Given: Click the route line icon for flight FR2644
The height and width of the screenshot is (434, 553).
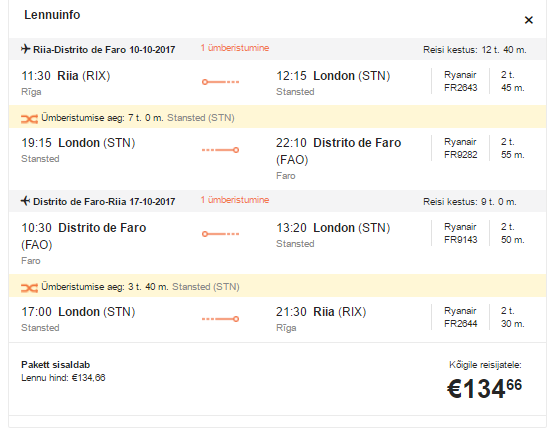Looking at the screenshot, I should 220,319.
